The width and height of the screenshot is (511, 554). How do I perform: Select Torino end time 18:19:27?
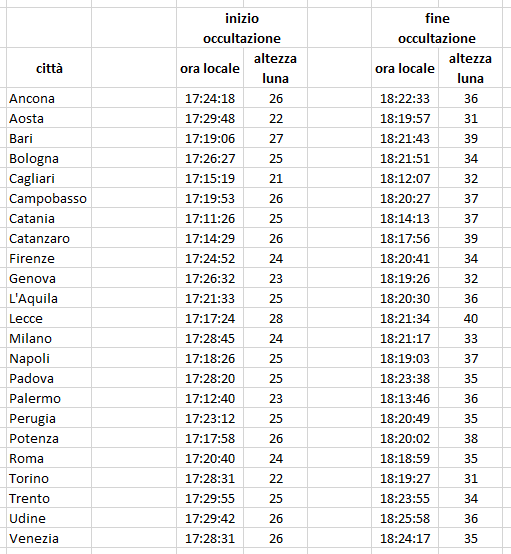coord(405,478)
